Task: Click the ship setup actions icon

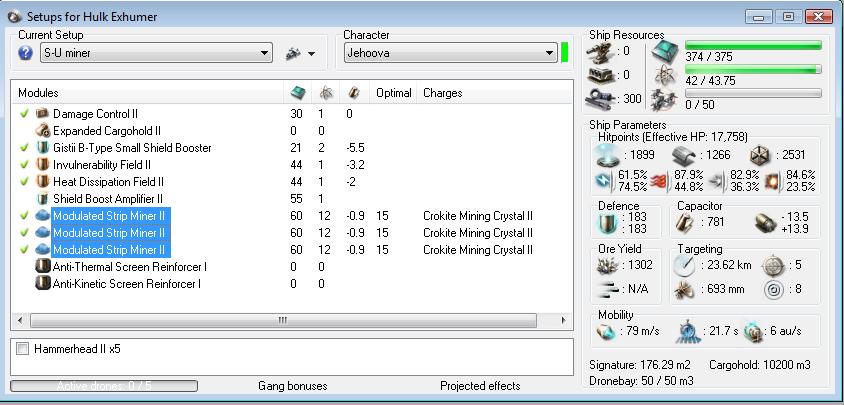Action: 293,53
